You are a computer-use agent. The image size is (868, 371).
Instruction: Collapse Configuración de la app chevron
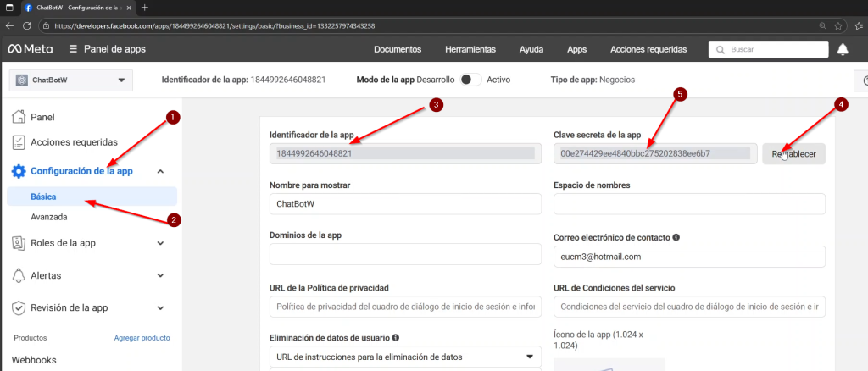pyautogui.click(x=160, y=171)
